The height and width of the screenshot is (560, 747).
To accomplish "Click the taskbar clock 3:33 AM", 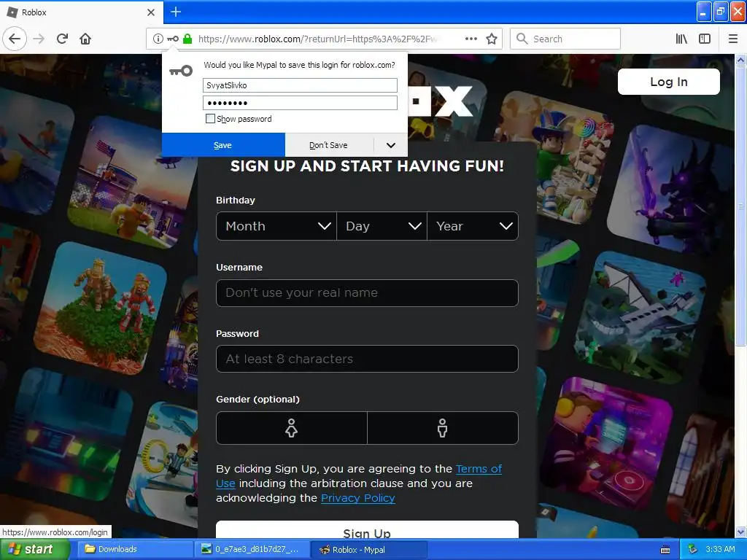I will point(720,549).
